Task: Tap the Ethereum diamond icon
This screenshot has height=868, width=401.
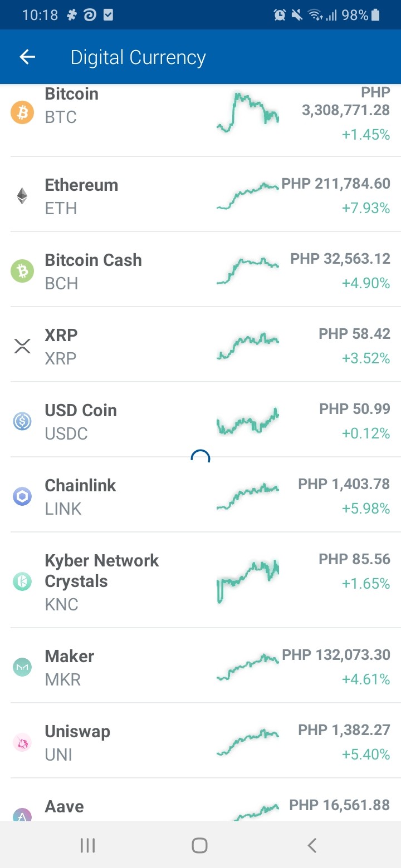Action: (22, 196)
